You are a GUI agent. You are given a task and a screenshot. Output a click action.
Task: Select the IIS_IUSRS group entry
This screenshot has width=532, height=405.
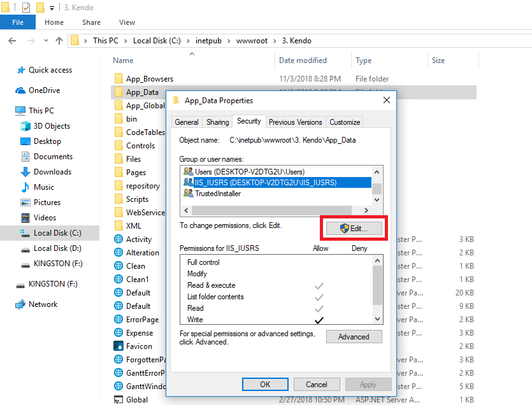click(x=278, y=183)
